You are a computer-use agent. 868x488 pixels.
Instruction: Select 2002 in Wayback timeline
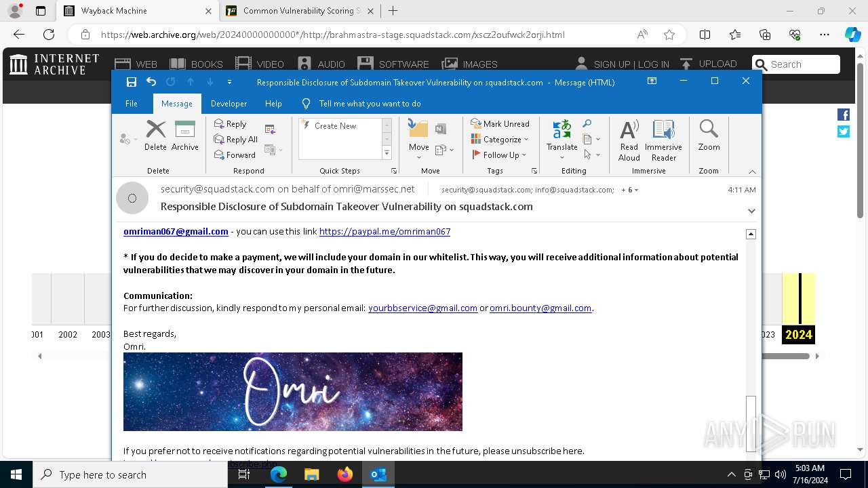pyautogui.click(x=68, y=334)
